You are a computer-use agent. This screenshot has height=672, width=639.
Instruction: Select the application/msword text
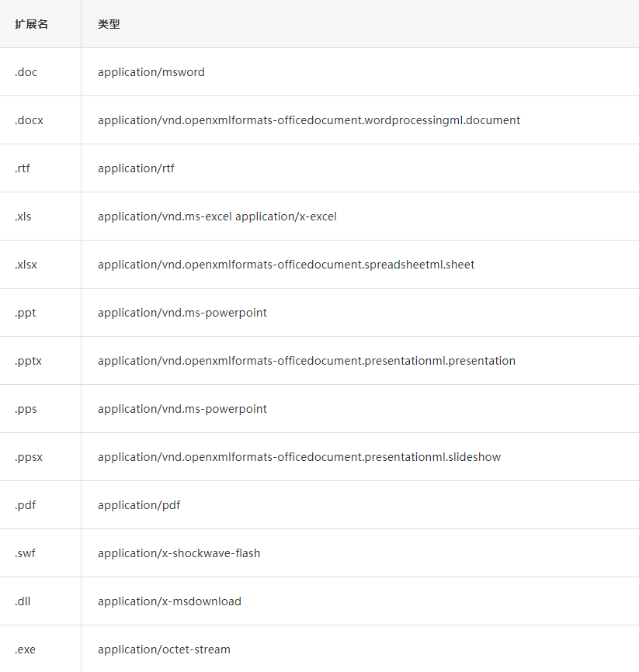tap(151, 72)
